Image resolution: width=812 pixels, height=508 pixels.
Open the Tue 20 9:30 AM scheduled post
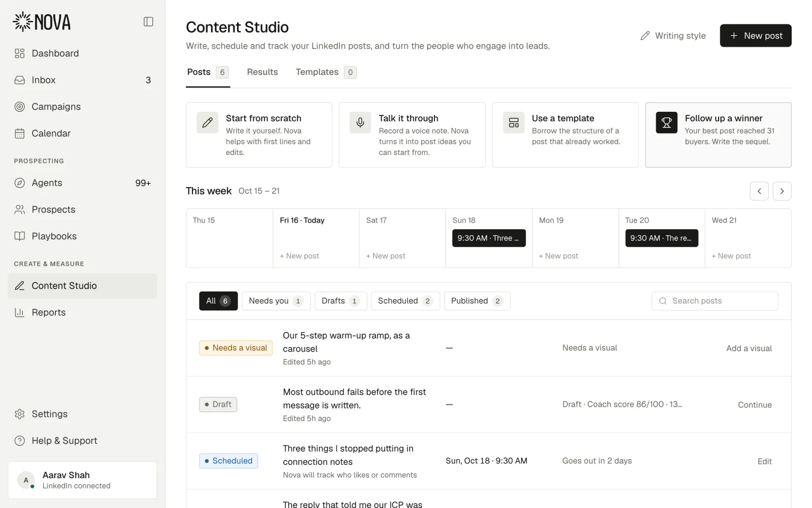point(662,238)
